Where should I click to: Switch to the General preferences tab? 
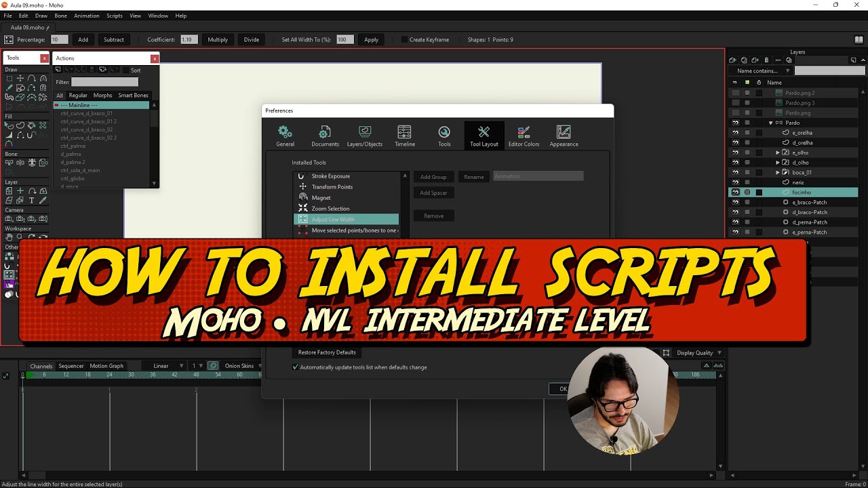(x=285, y=136)
